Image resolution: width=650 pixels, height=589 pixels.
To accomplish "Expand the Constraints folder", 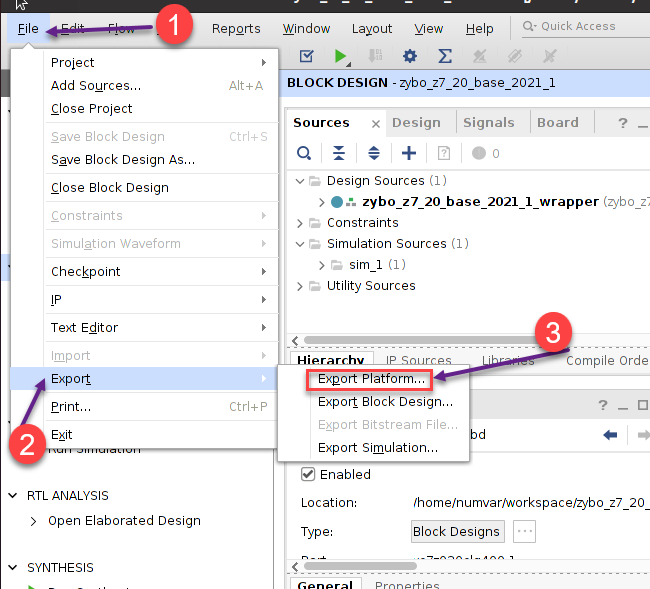I will (x=302, y=223).
